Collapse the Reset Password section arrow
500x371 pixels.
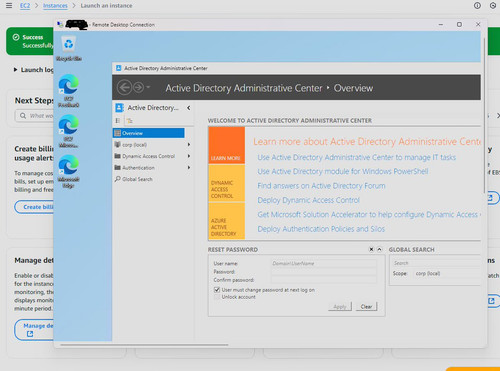[379, 249]
